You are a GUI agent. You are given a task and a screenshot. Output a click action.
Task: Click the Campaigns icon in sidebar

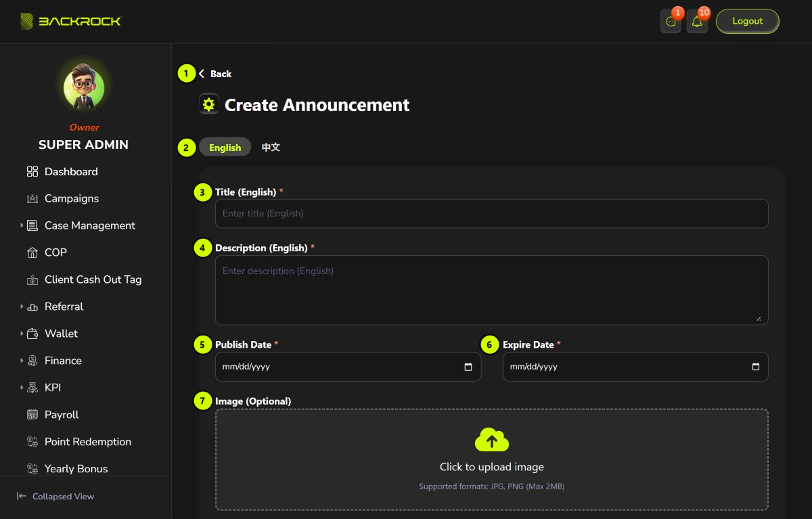click(32, 199)
